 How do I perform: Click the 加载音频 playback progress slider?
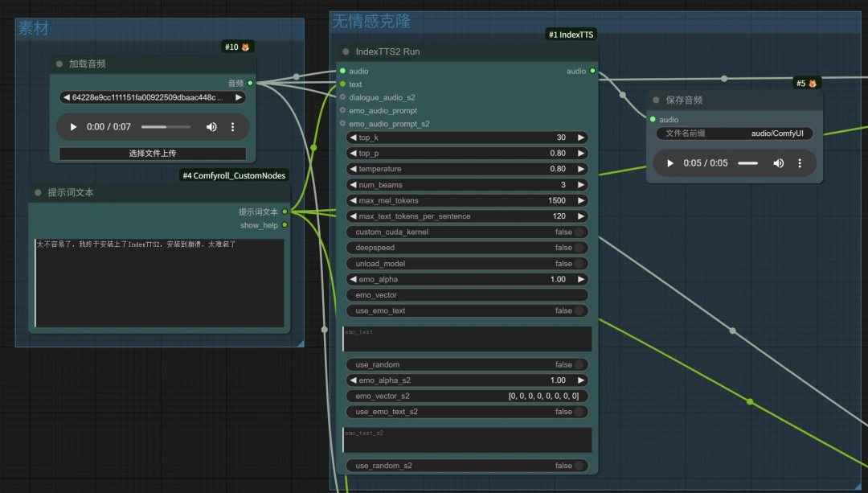point(166,127)
